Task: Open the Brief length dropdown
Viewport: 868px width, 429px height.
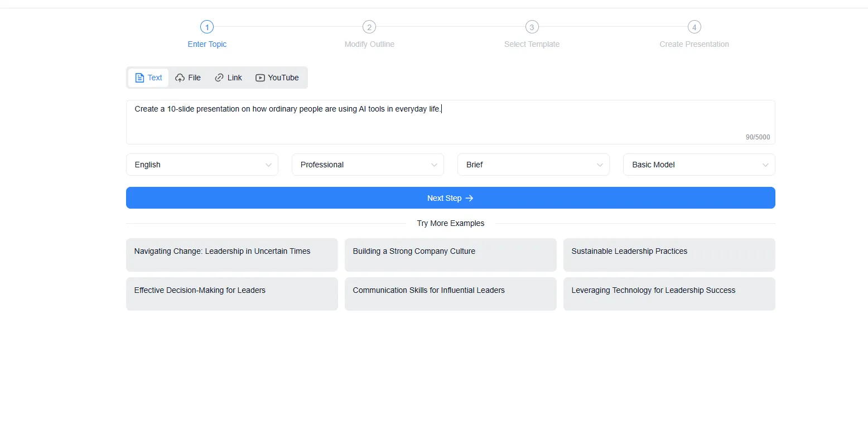Action: tap(533, 165)
